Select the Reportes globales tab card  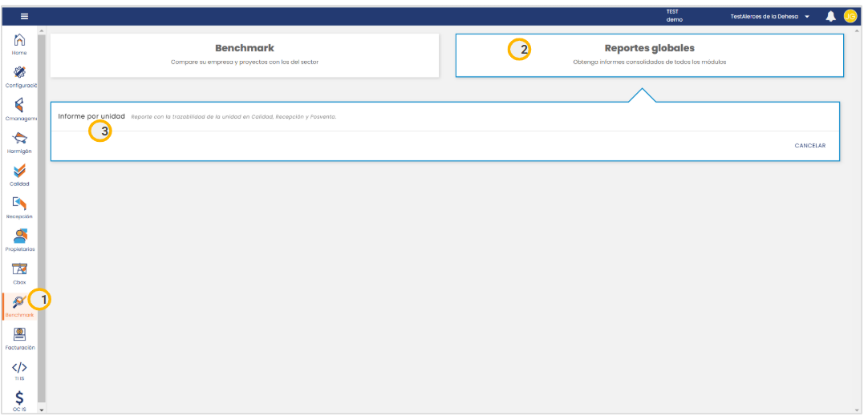click(649, 55)
